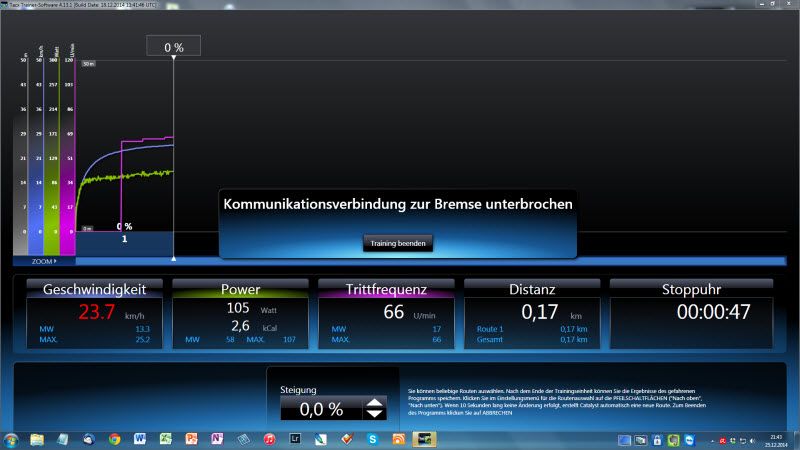Click the speed value 23.7
800x450 pixels.
97,312
